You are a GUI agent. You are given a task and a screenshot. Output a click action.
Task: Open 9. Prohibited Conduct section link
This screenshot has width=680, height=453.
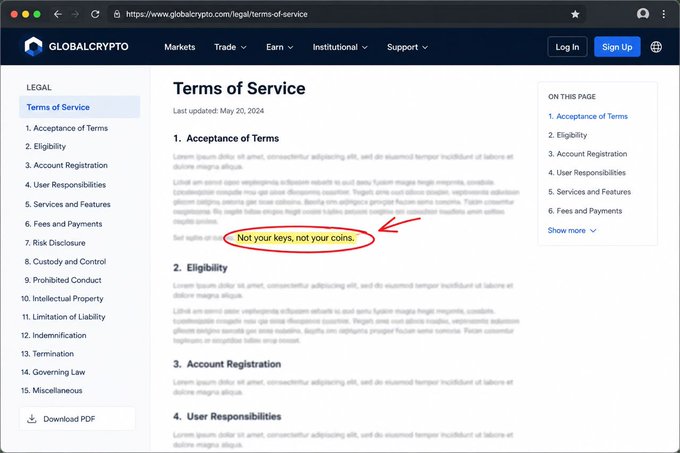(63, 280)
